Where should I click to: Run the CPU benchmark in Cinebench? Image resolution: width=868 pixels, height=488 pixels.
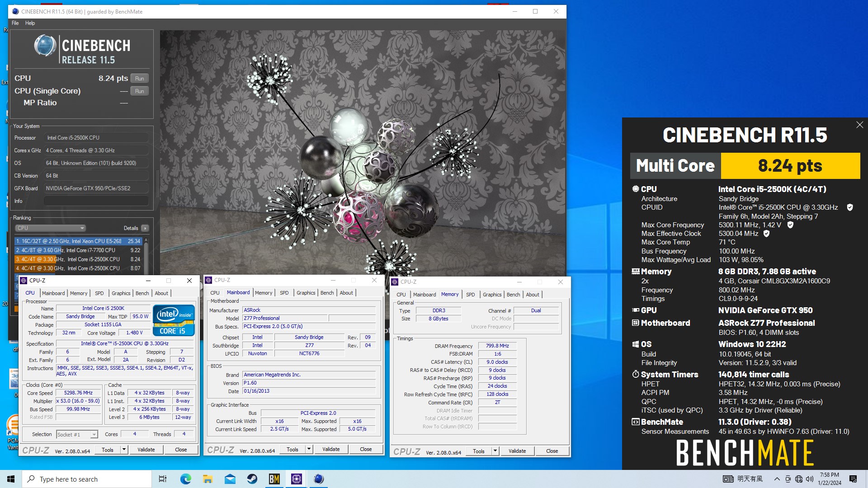tap(139, 79)
